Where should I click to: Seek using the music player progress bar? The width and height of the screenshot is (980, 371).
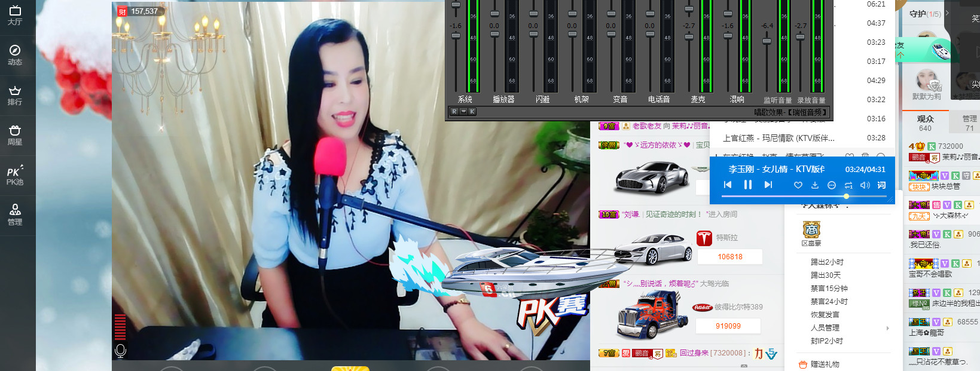(x=805, y=196)
